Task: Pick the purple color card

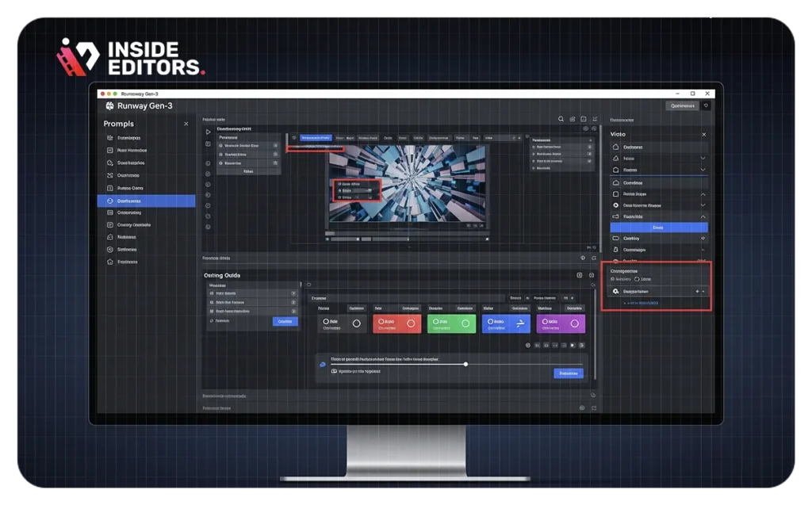Action: pyautogui.click(x=561, y=323)
